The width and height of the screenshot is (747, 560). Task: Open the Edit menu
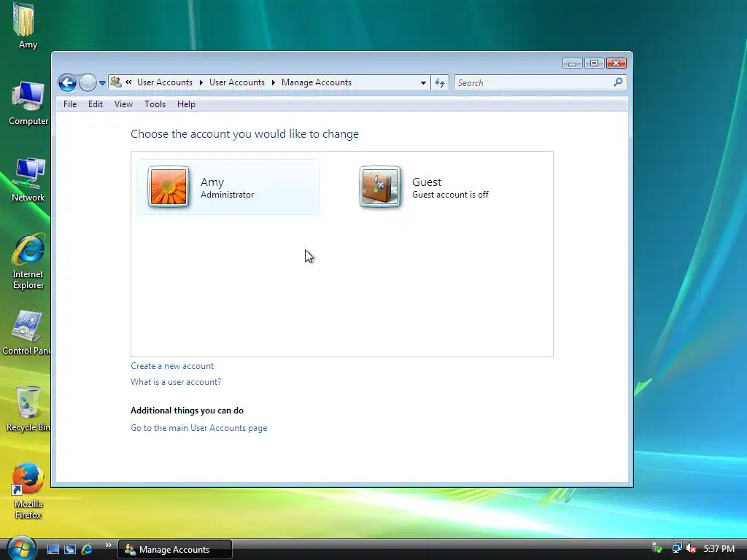pos(96,104)
